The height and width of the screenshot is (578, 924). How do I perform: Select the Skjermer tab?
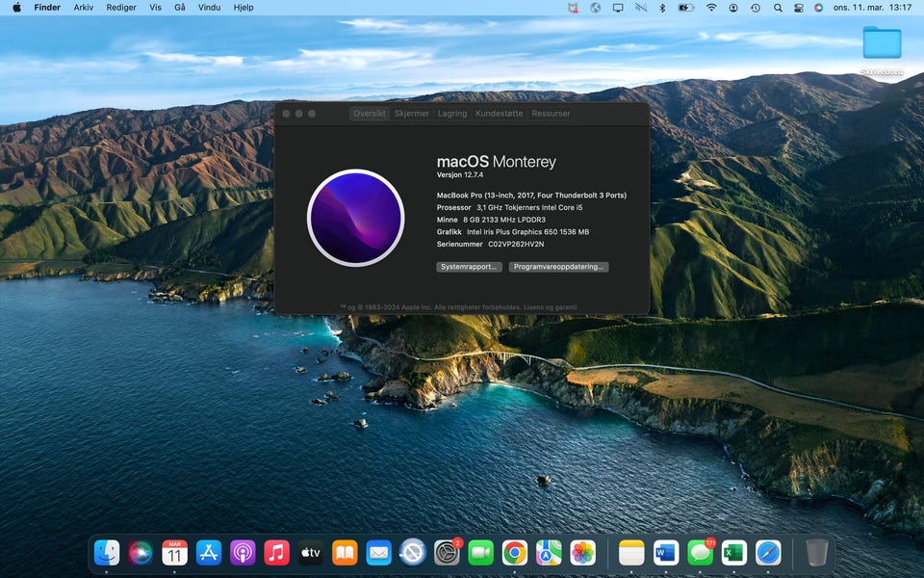(412, 114)
